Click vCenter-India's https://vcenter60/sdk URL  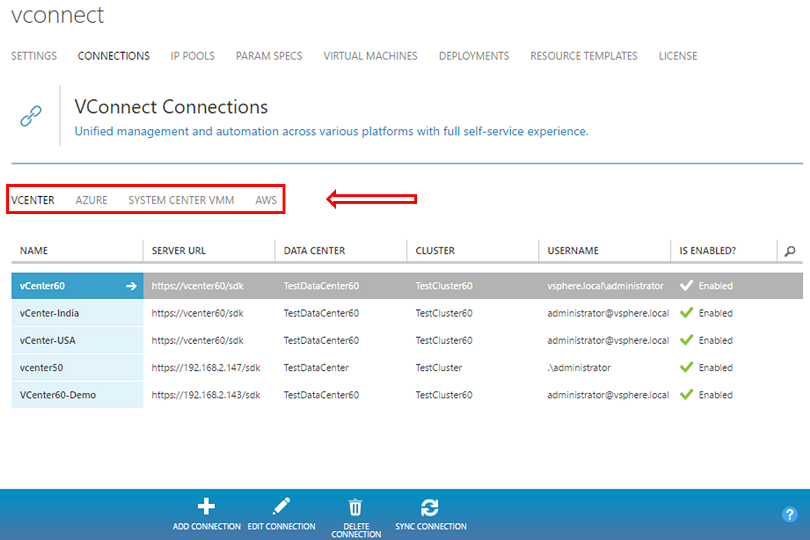pyautogui.click(x=197, y=313)
